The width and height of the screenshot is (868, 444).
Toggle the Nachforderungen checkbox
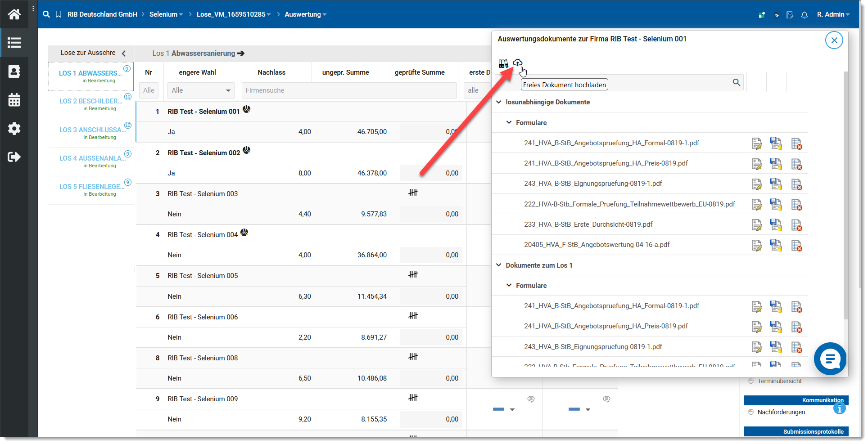tap(751, 412)
